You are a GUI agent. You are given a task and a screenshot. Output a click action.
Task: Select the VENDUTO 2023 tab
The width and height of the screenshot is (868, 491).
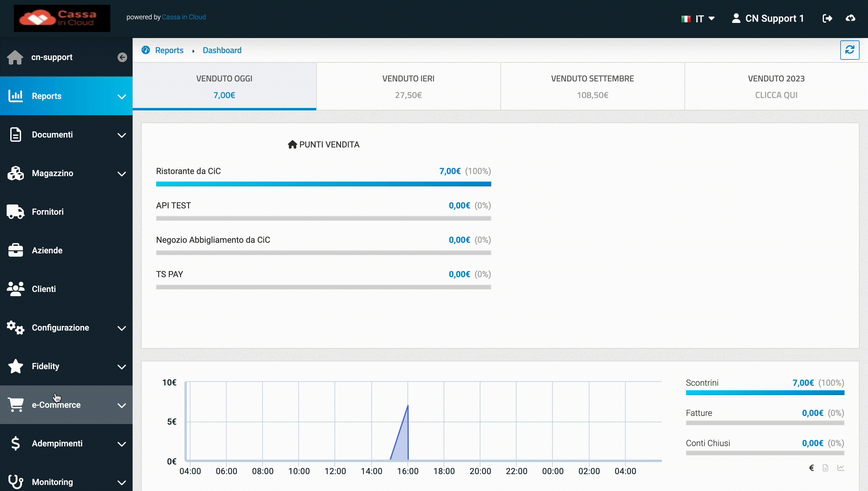point(776,86)
